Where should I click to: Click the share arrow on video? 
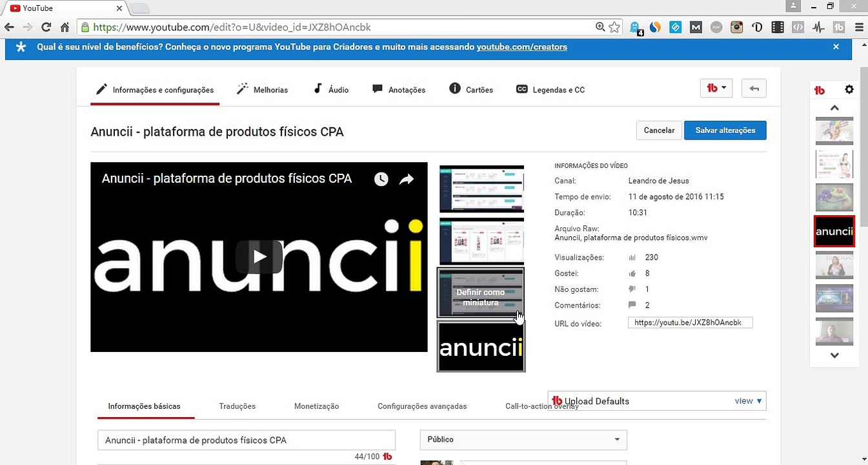tap(406, 179)
